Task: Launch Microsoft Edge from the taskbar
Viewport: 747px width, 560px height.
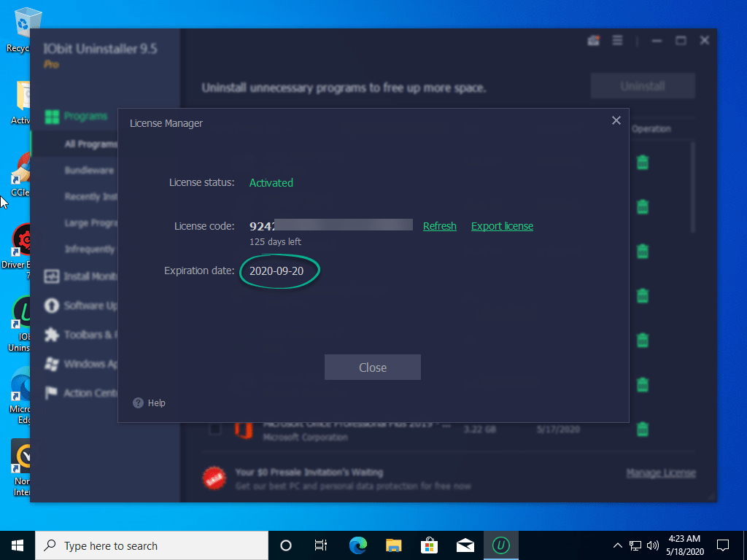Action: [357, 545]
